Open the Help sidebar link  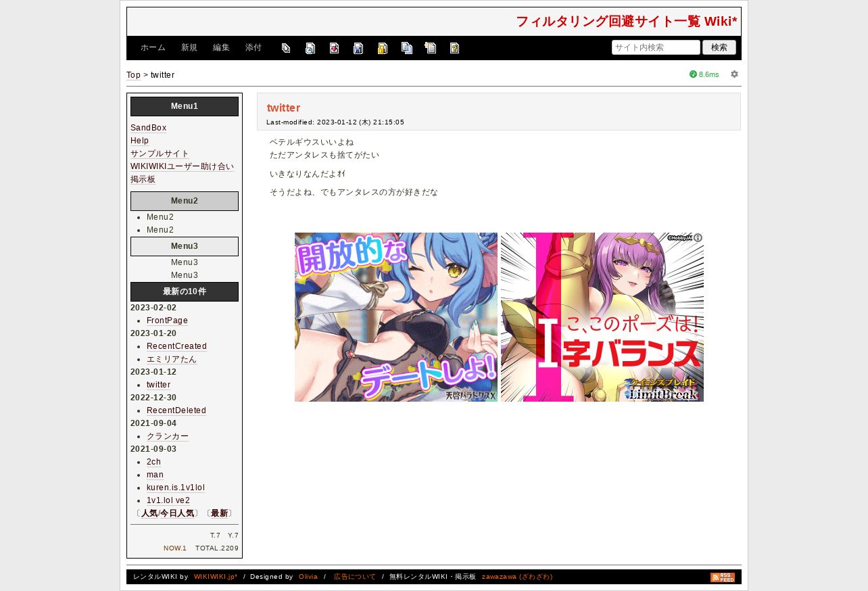tap(139, 141)
